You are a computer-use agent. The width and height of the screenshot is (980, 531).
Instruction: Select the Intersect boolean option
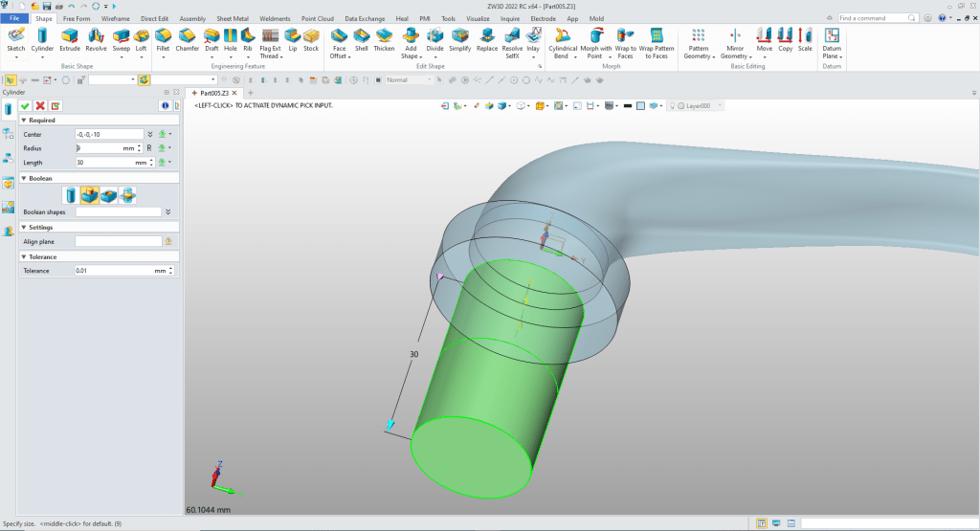point(127,195)
